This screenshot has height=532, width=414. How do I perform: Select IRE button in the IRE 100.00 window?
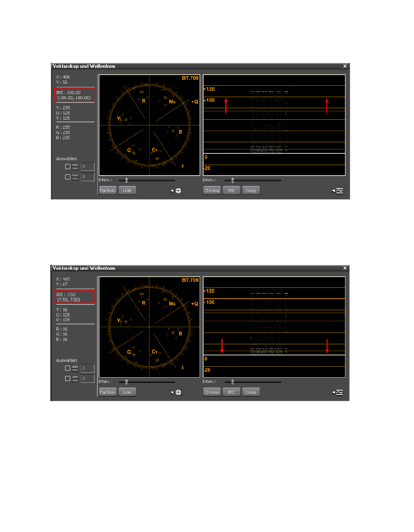point(231,190)
